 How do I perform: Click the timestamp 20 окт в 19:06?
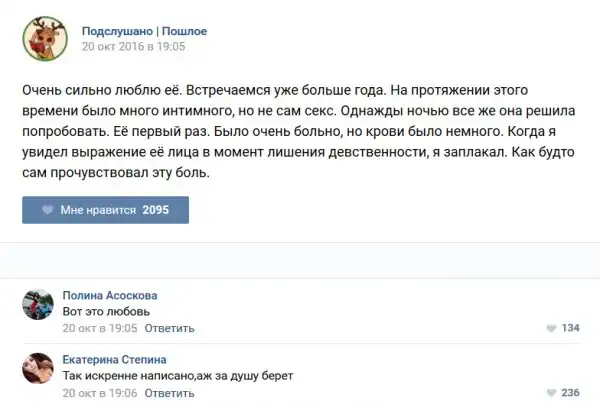(98, 393)
